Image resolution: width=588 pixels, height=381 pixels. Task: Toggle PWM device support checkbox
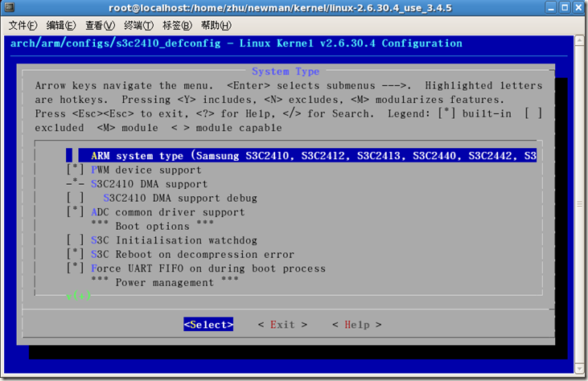click(75, 170)
